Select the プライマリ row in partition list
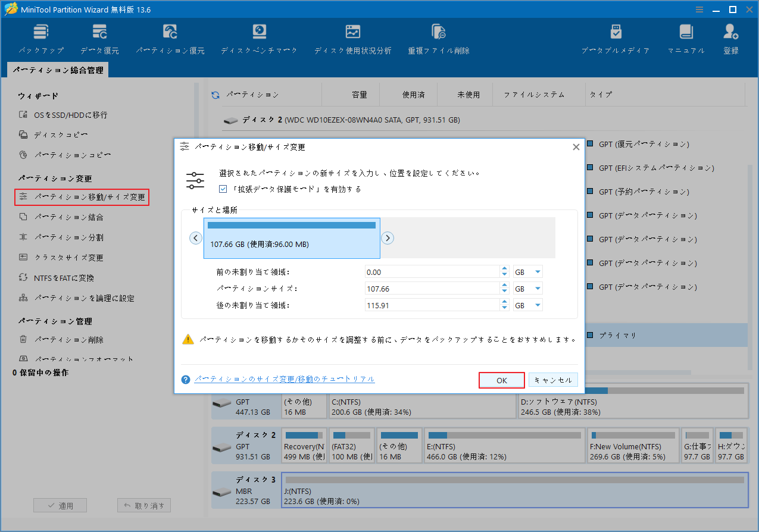Image resolution: width=759 pixels, height=532 pixels. tap(666, 335)
